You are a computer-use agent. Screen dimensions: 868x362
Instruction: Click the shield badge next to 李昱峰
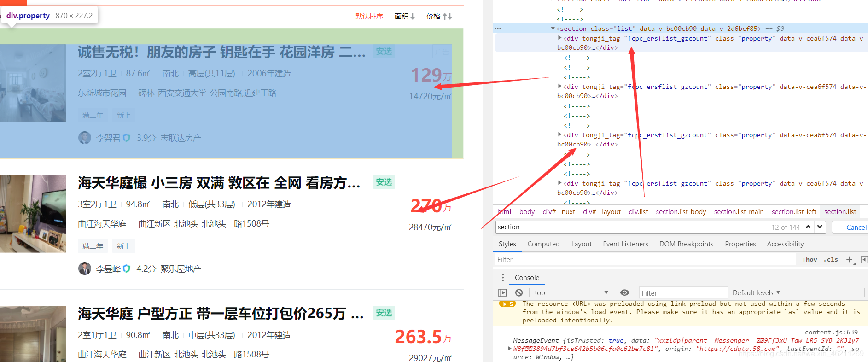127,269
